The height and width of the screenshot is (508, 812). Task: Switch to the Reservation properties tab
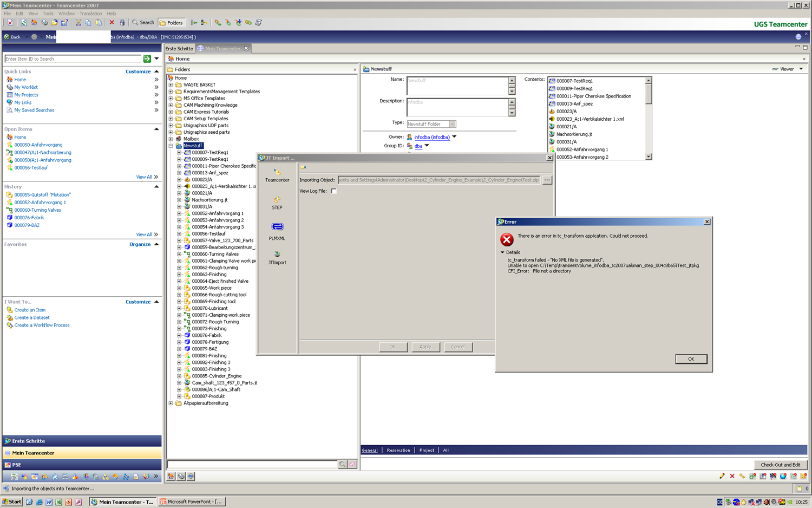[398, 450]
